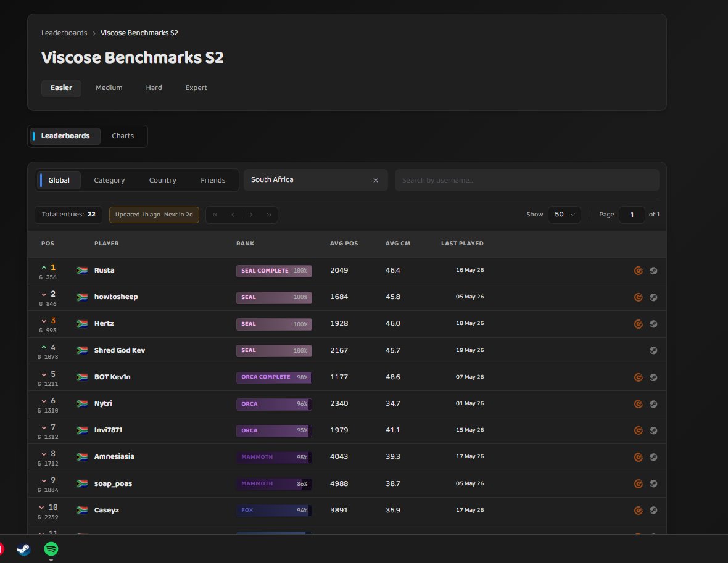Open the Amnesiasia player name
Screen dimensions: 728x563
tap(114, 456)
